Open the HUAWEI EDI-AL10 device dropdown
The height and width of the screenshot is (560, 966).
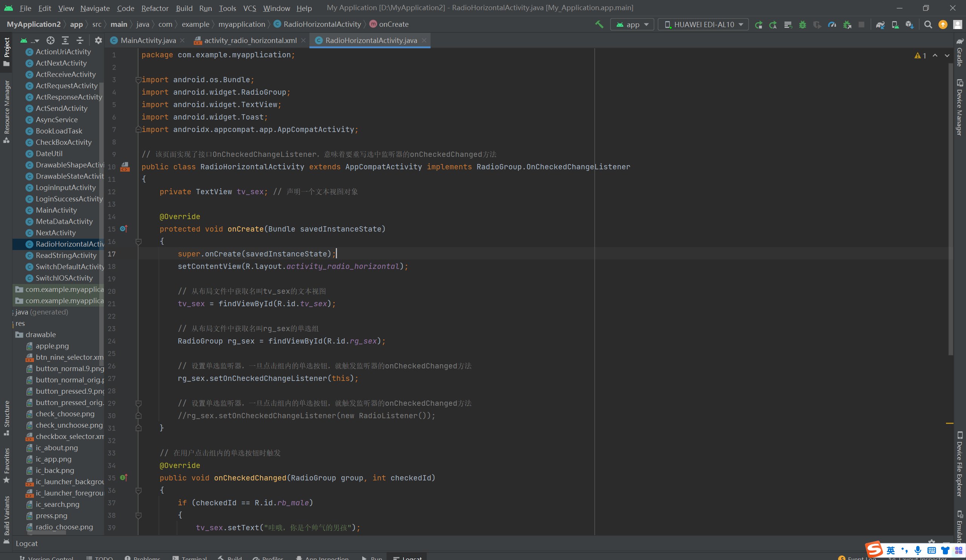pos(703,25)
